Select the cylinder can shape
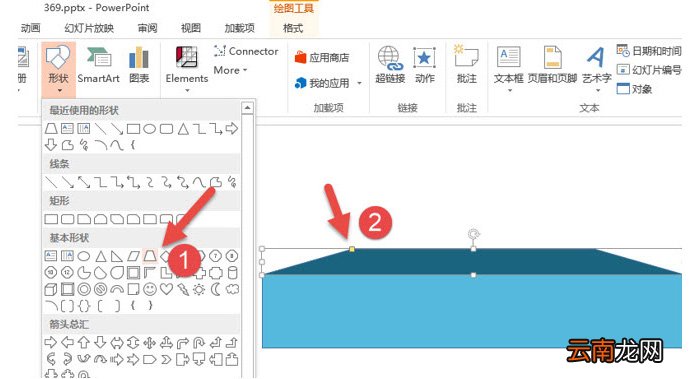This screenshot has width=700, height=379. pos(232,273)
